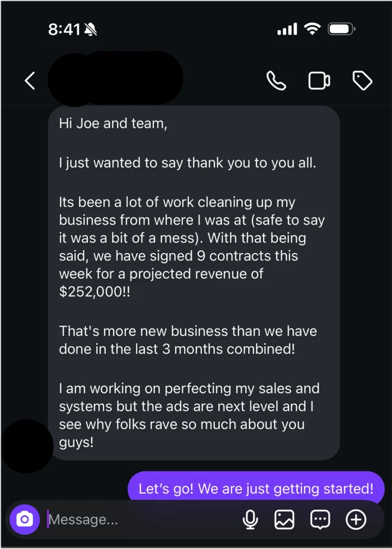Tap the cellular signal bars
The height and width of the screenshot is (549, 392).
coord(287,29)
